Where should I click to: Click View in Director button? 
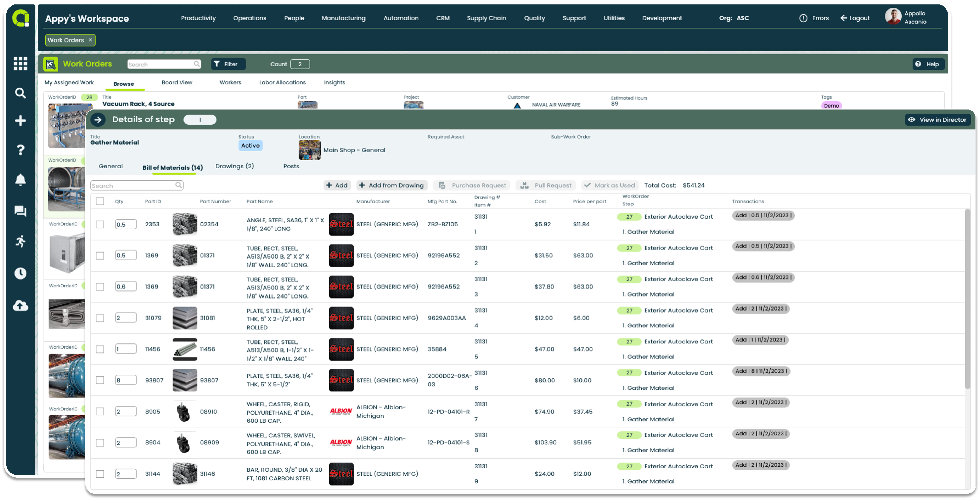938,120
